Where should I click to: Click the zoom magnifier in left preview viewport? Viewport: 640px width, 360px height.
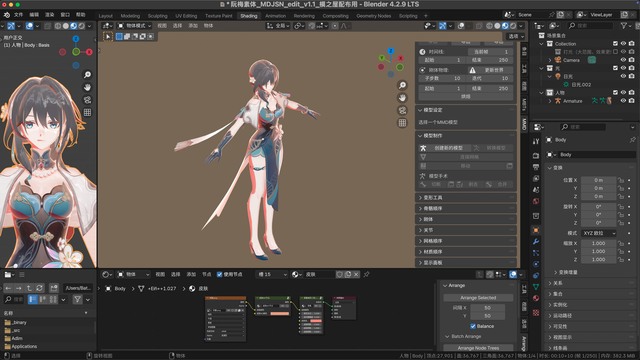click(x=87, y=75)
